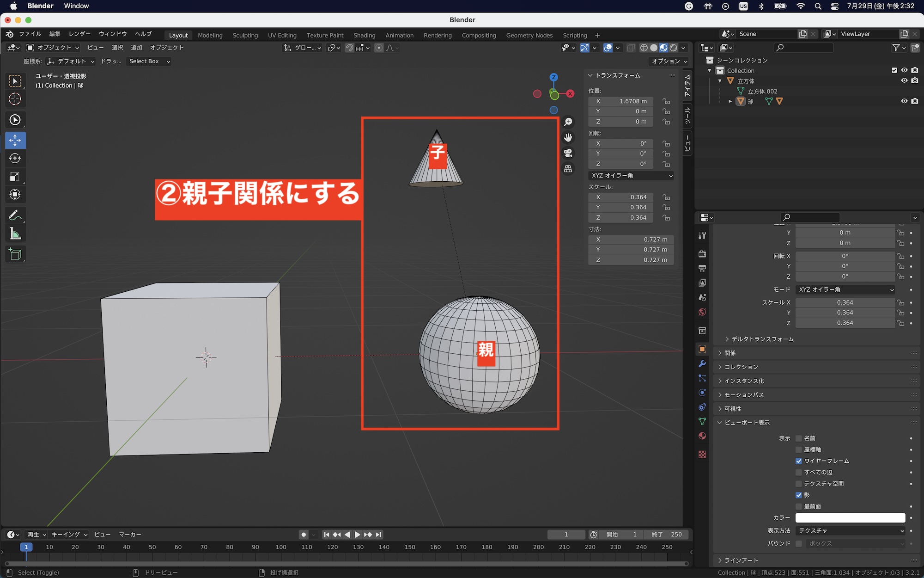The width and height of the screenshot is (924, 578).
Task: Open the レンダー menu
Action: pyautogui.click(x=79, y=34)
